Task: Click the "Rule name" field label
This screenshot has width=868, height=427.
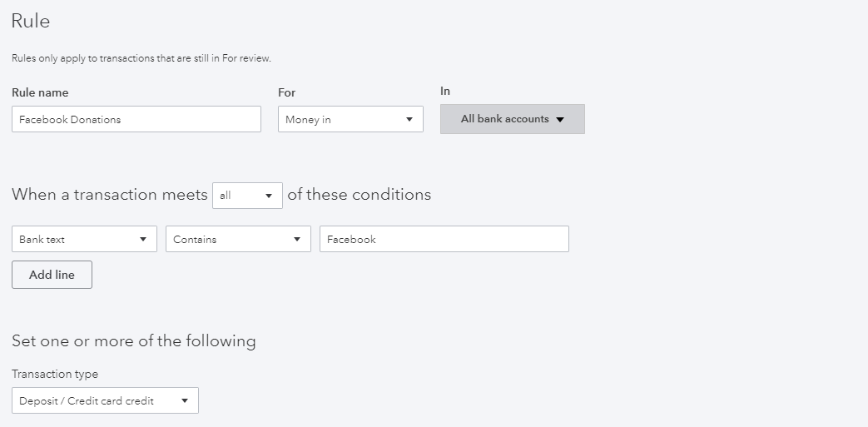Action: click(x=40, y=92)
